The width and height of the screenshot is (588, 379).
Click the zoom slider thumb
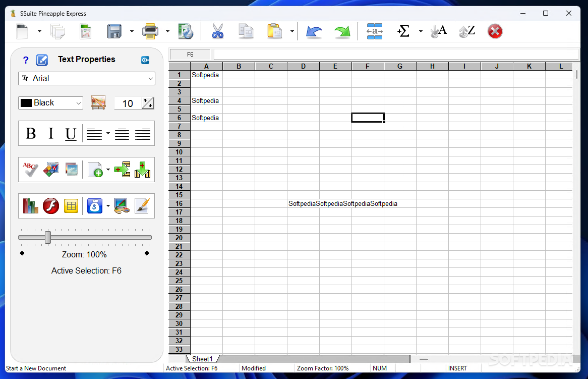tap(48, 237)
